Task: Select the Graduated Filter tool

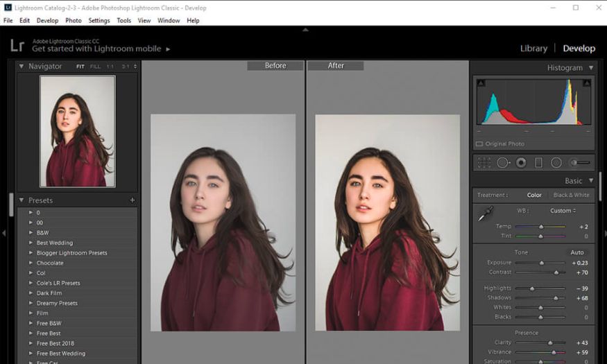Action: tap(538, 163)
